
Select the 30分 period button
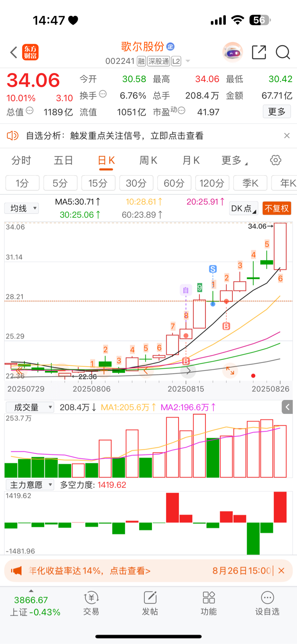[x=136, y=183]
